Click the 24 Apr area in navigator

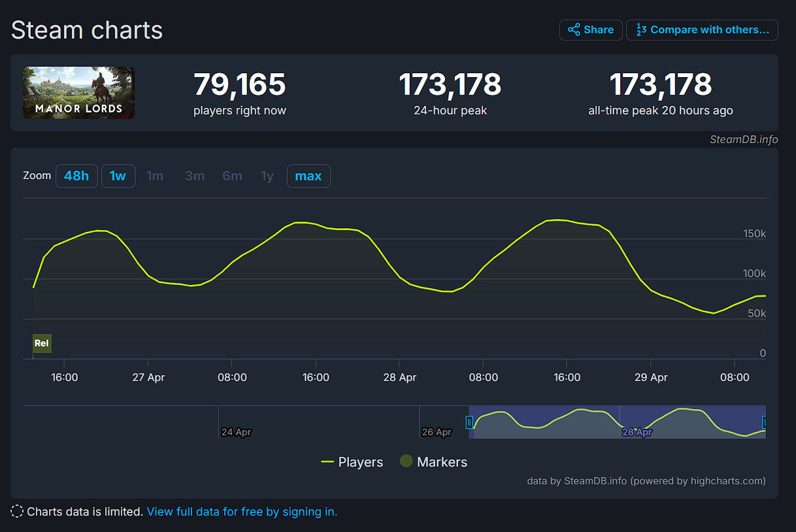click(236, 431)
